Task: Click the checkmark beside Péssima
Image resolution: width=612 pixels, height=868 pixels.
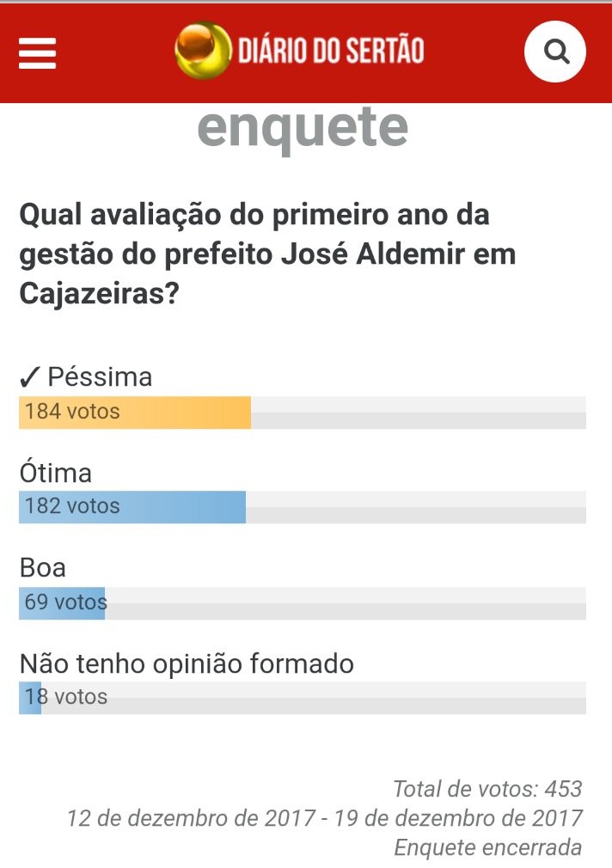Action: [29, 377]
